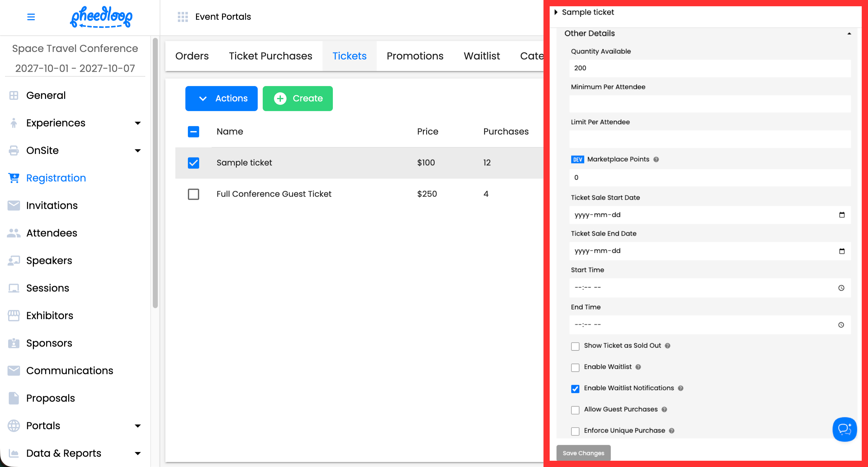Screen dimensions: 868x467
Task: Switch to the Ticket Purchases tab
Action: click(x=271, y=56)
